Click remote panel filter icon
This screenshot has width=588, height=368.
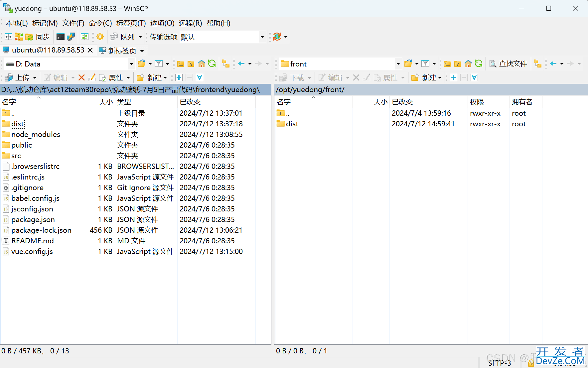[x=426, y=63]
